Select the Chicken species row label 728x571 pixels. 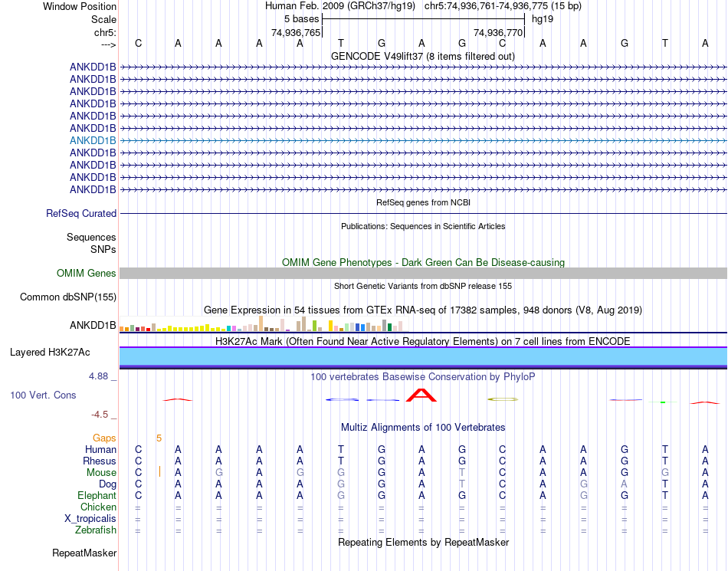(x=98, y=507)
